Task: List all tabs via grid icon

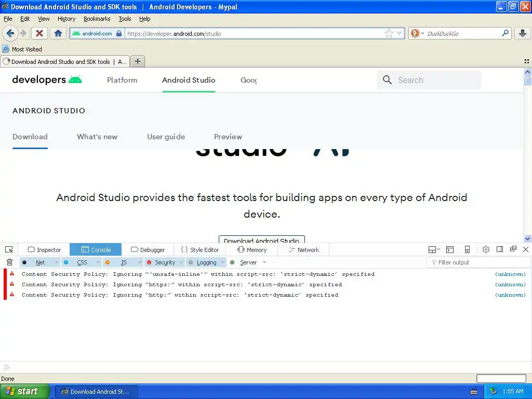Action: coord(527,61)
